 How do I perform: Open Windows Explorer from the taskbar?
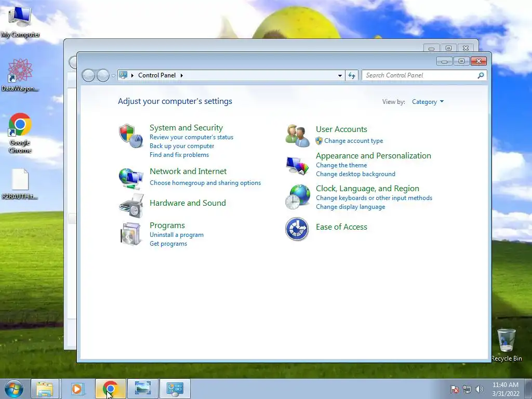45,389
